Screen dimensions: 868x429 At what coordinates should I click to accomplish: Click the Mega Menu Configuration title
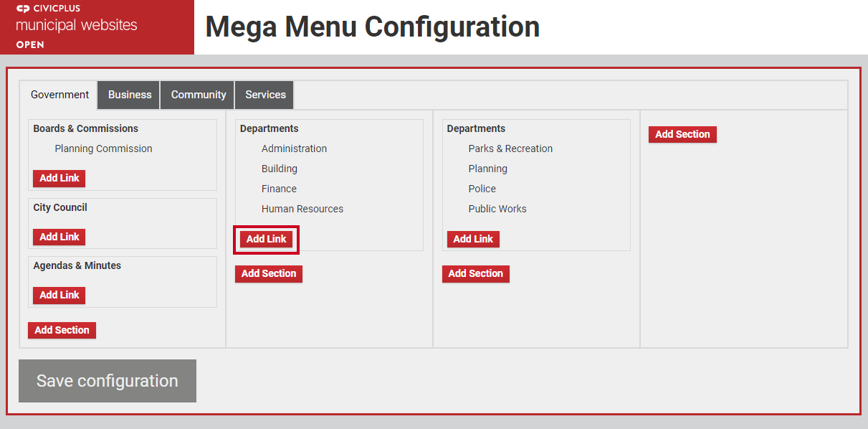373,27
